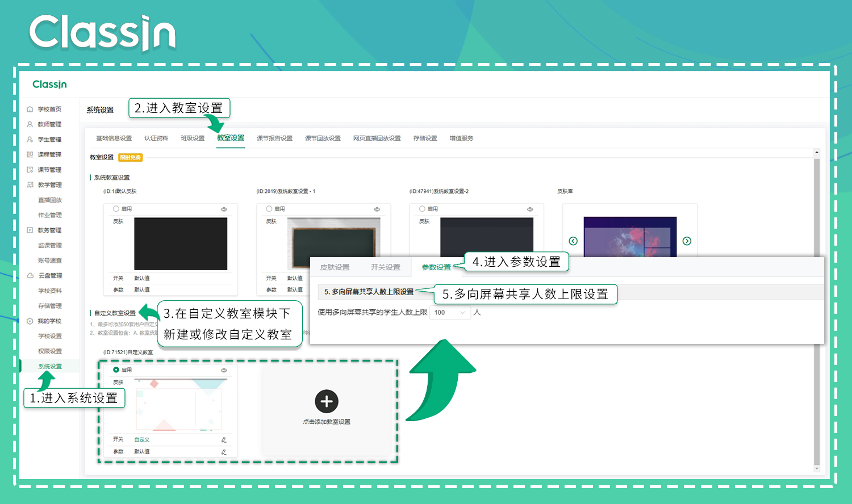Go to 学校资料 in sidebar

click(50, 291)
